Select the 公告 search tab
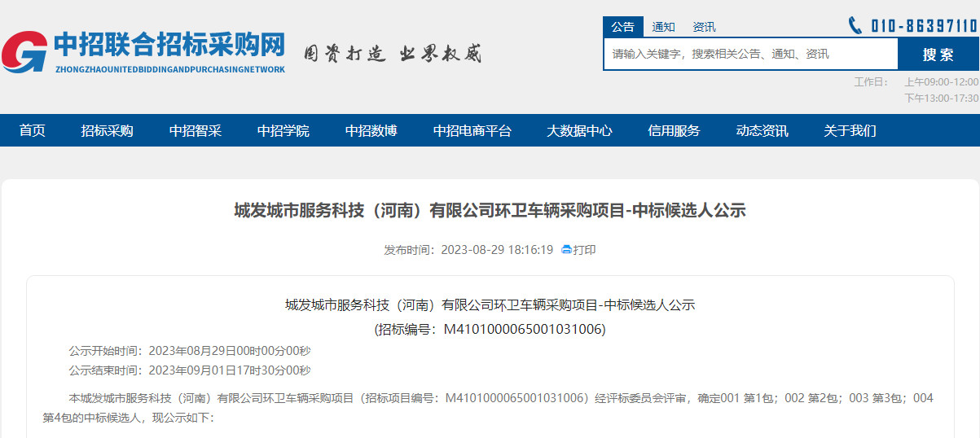Screen dimensions: 980x438 (623, 27)
